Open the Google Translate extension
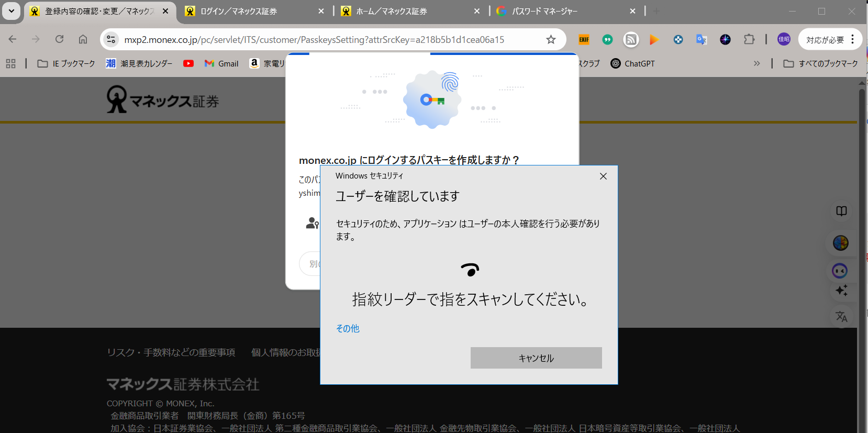Screen dimensions: 868x433 pyautogui.click(x=701, y=40)
